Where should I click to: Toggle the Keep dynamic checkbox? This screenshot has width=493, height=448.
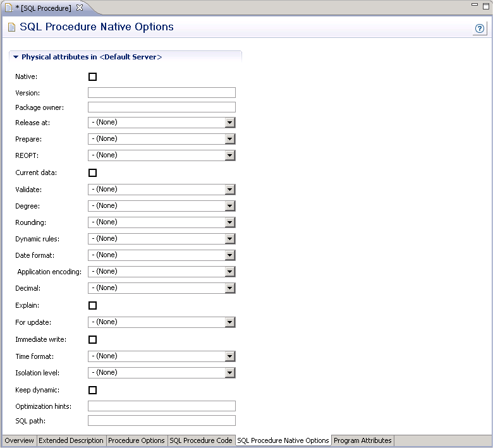(93, 390)
